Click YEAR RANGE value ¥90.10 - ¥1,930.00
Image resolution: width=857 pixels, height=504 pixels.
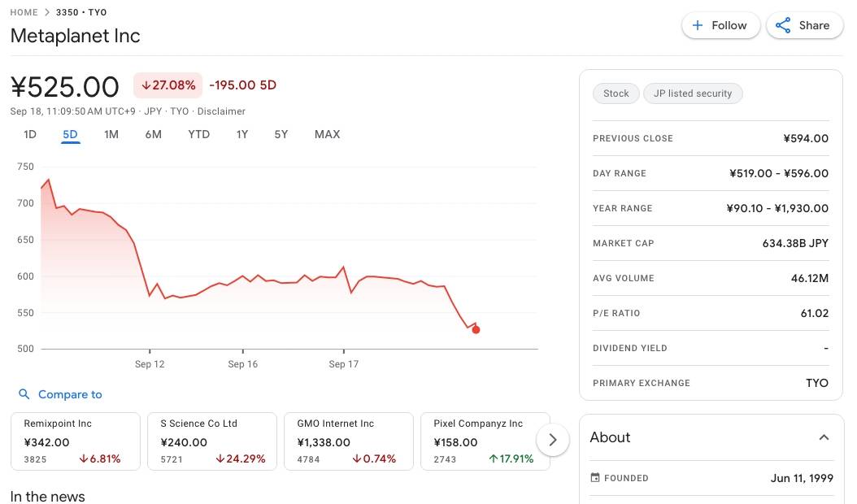(777, 208)
